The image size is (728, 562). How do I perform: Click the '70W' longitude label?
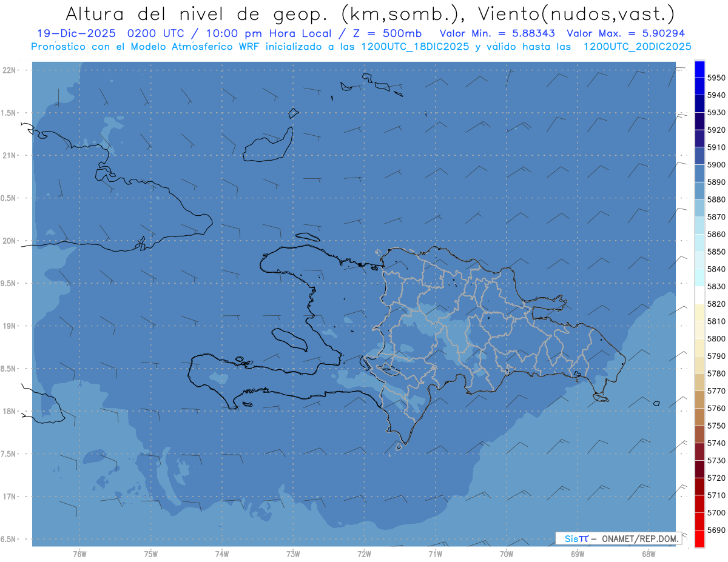click(506, 554)
